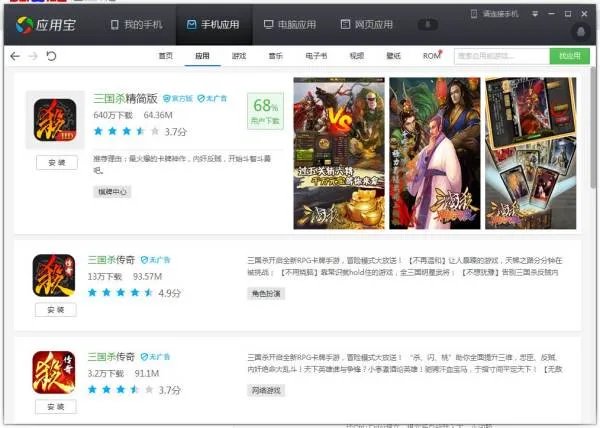Select the 视频 category

click(x=357, y=56)
